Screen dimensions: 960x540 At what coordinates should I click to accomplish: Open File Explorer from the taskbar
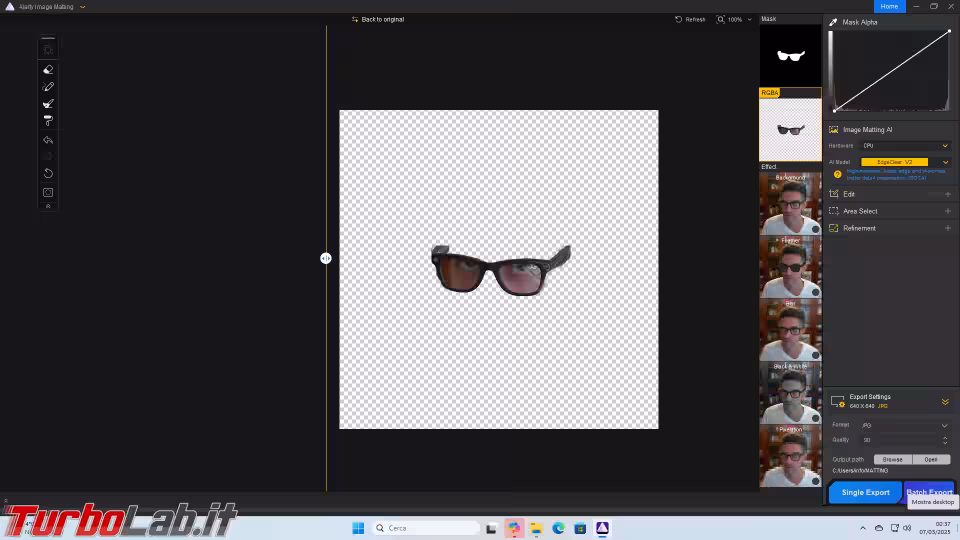click(536, 528)
